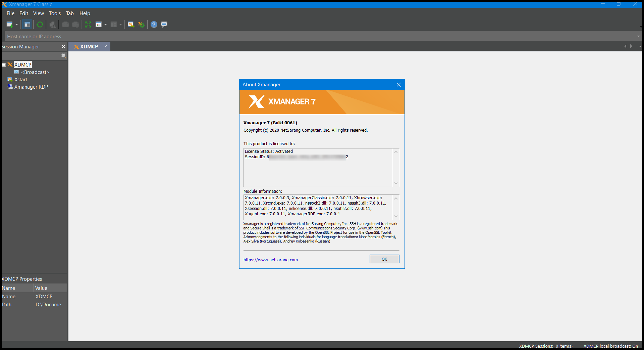Select the <Broadcast> session entry

35,72
